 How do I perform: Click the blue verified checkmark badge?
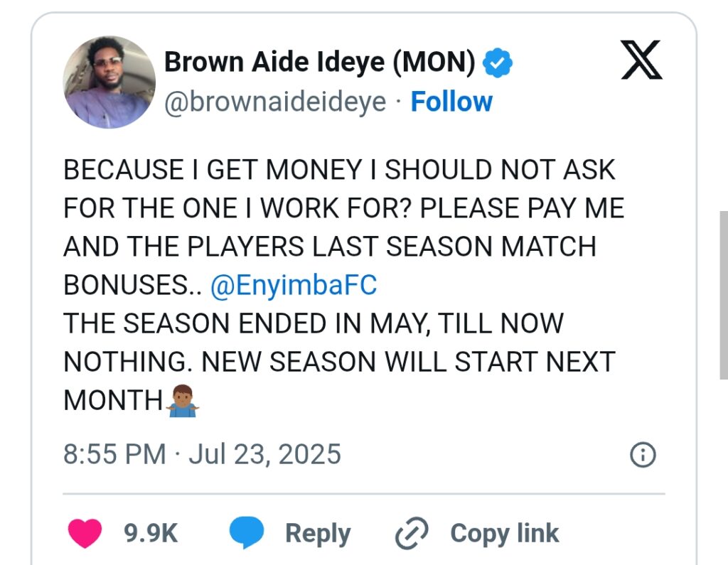point(498,65)
